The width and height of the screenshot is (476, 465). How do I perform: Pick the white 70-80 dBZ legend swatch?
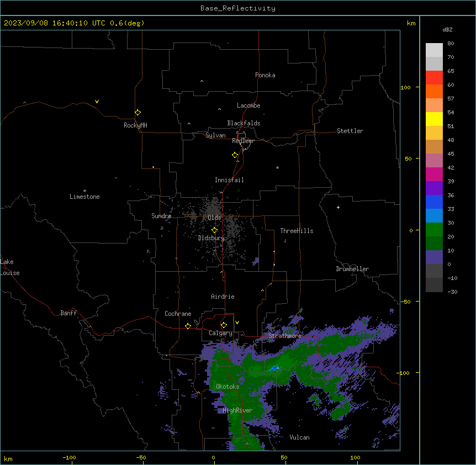(x=434, y=50)
